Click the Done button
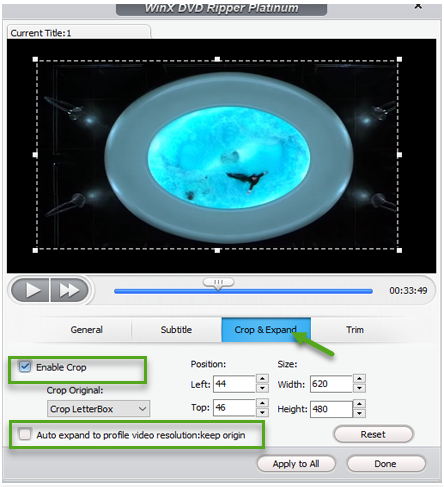The image size is (444, 487). [x=386, y=464]
